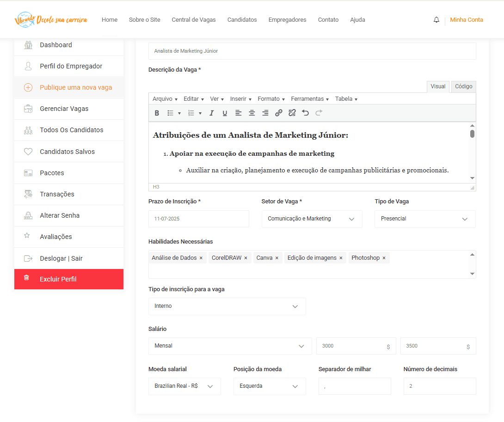Open Posição da moeda dropdown

(270, 386)
